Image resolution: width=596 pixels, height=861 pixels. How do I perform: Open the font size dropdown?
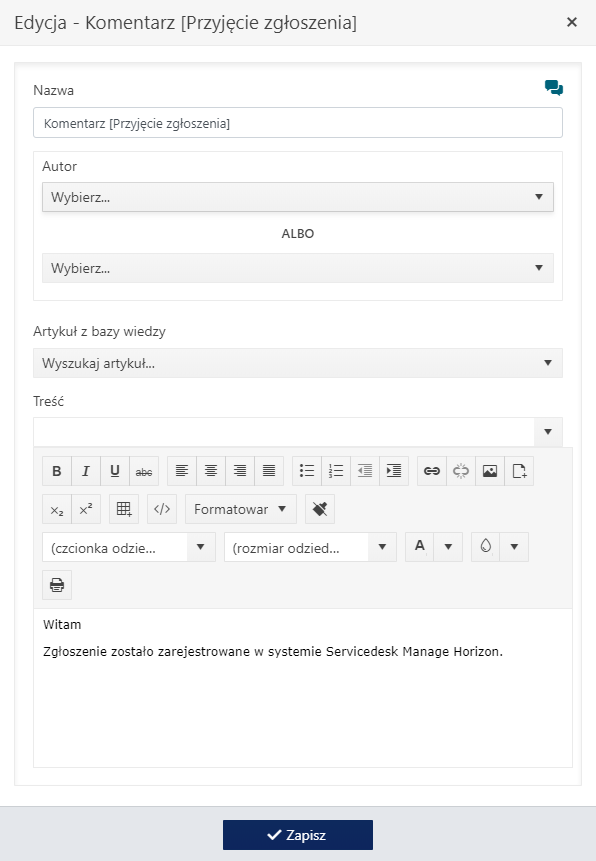(x=310, y=547)
